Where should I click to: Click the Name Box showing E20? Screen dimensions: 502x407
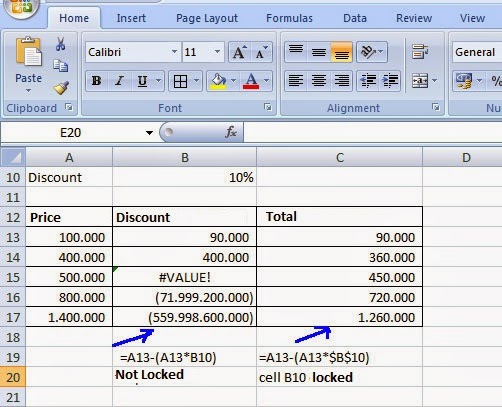(x=71, y=133)
